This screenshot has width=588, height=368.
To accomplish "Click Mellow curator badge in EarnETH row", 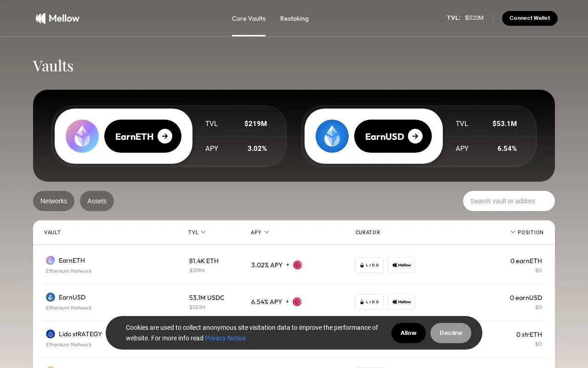I will (401, 265).
